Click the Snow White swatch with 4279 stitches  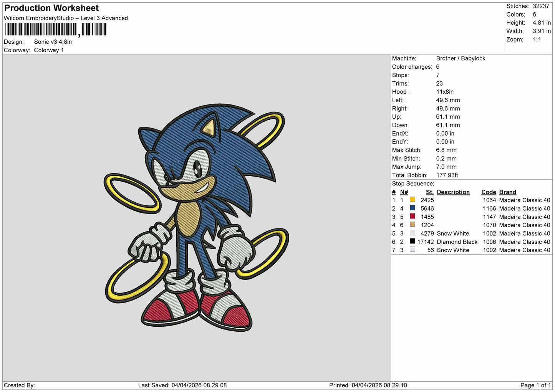click(412, 233)
